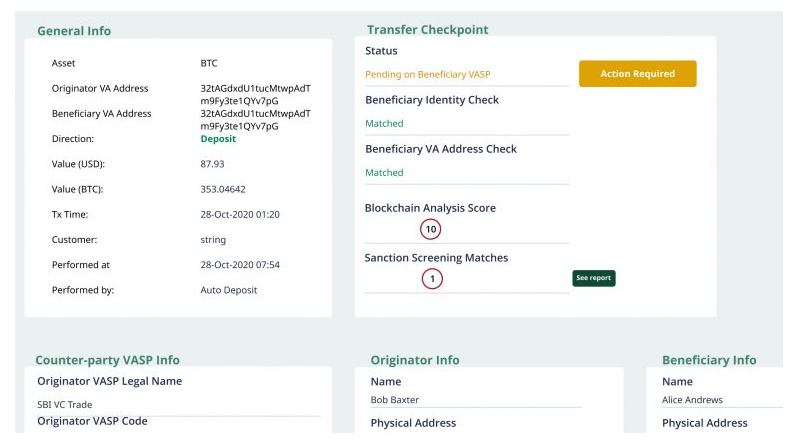Image resolution: width=789 pixels, height=448 pixels.
Task: Click the Action Required button
Action: tap(637, 74)
